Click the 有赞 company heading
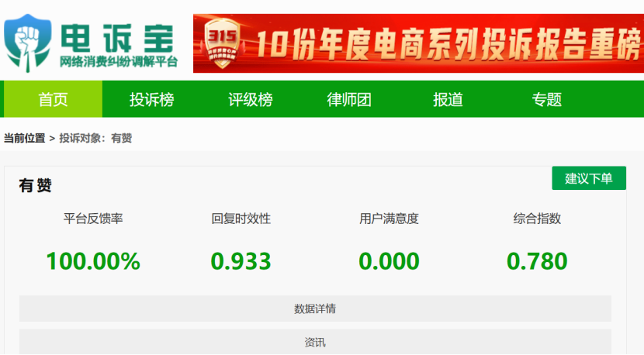 (36, 185)
